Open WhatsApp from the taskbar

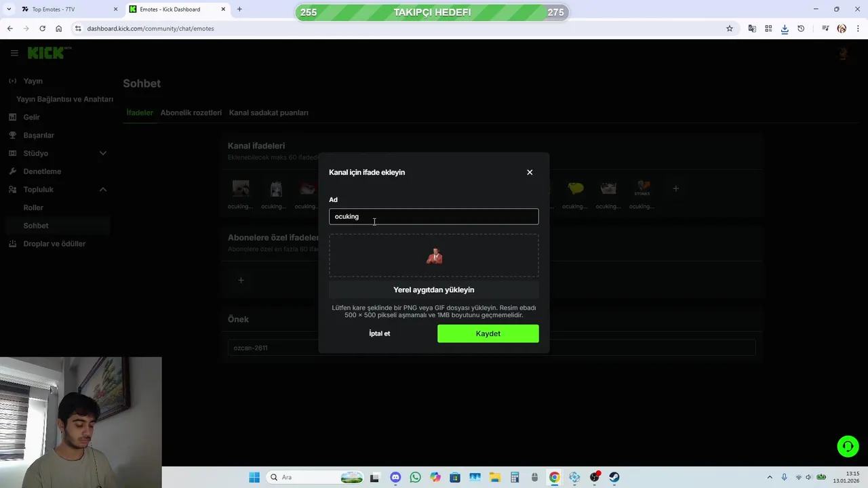click(415, 477)
